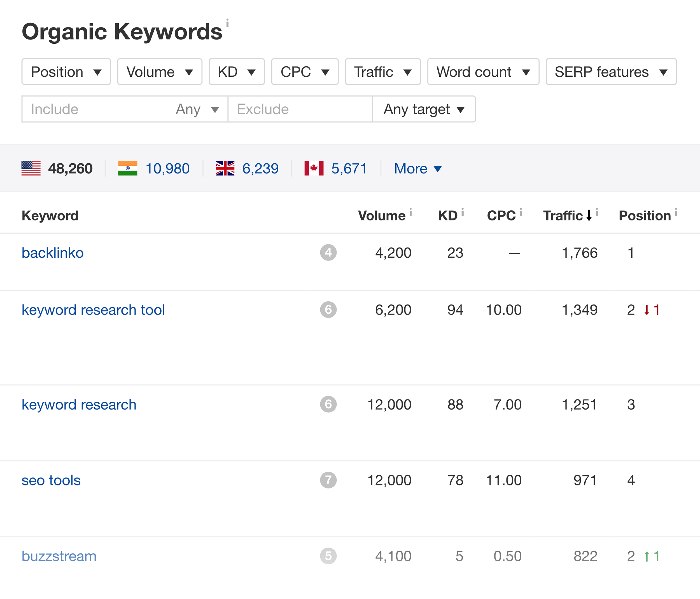
Task: Sort table by Volume column header
Action: click(x=382, y=215)
